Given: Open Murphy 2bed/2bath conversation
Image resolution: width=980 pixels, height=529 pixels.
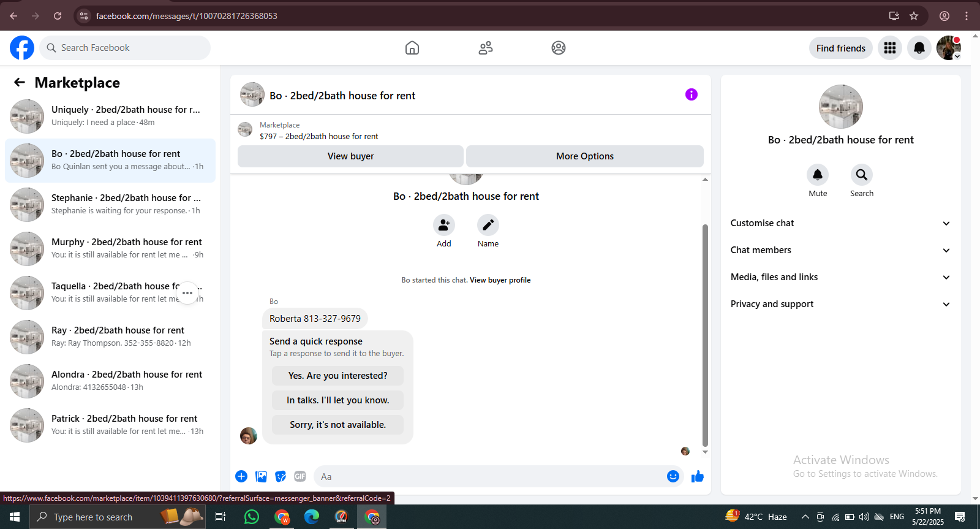Looking at the screenshot, I should click(110, 249).
